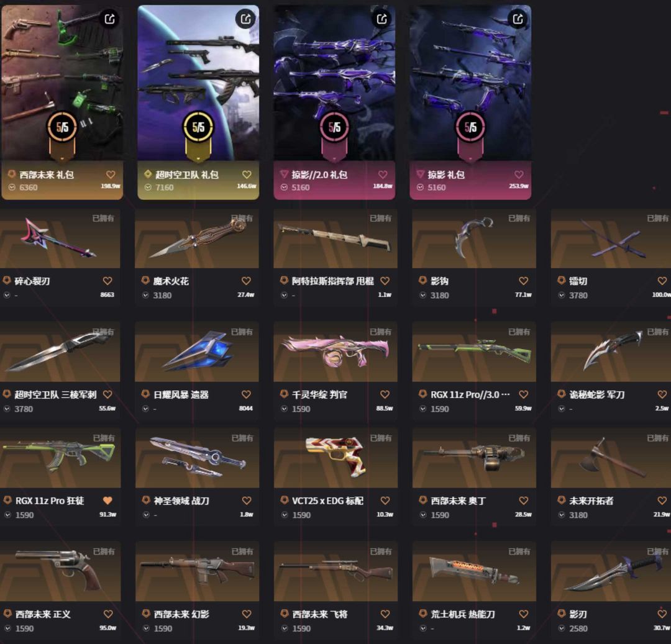Open 西部未来 正义 revolver skin name
Image resolution: width=671 pixels, height=644 pixels.
click(x=43, y=614)
